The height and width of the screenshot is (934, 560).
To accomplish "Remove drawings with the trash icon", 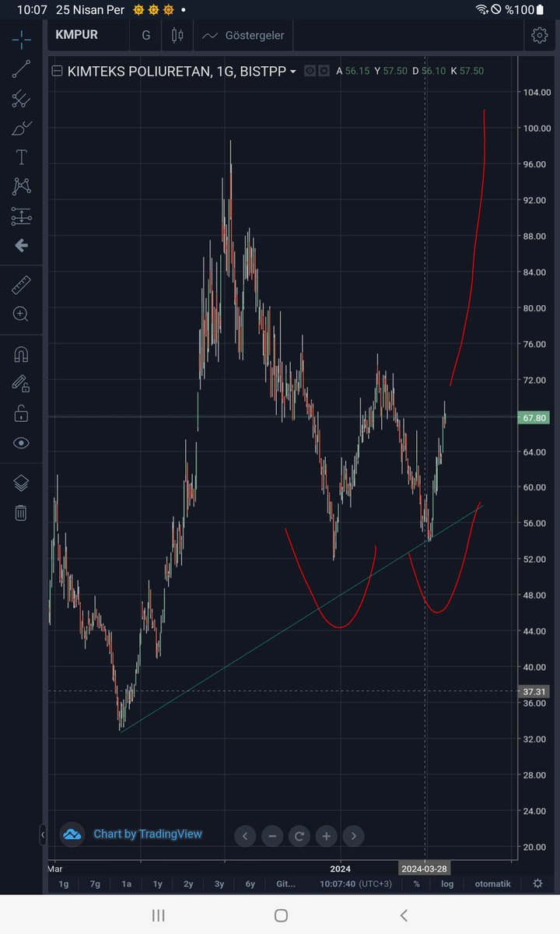I will pos(21,512).
